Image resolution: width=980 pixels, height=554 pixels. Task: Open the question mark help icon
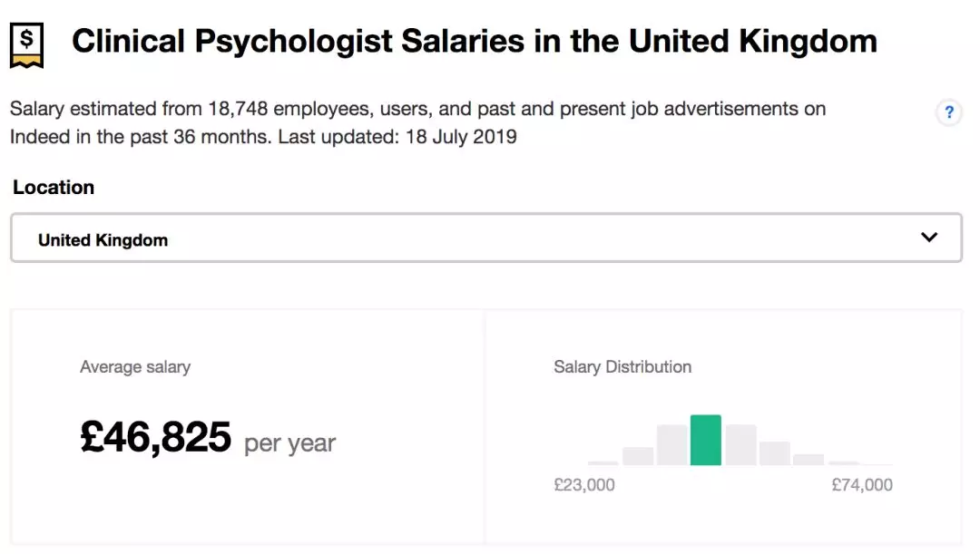(949, 112)
